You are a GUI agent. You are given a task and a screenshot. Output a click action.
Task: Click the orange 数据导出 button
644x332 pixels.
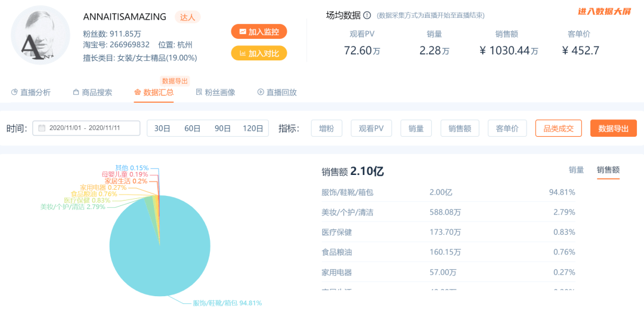[614, 128]
